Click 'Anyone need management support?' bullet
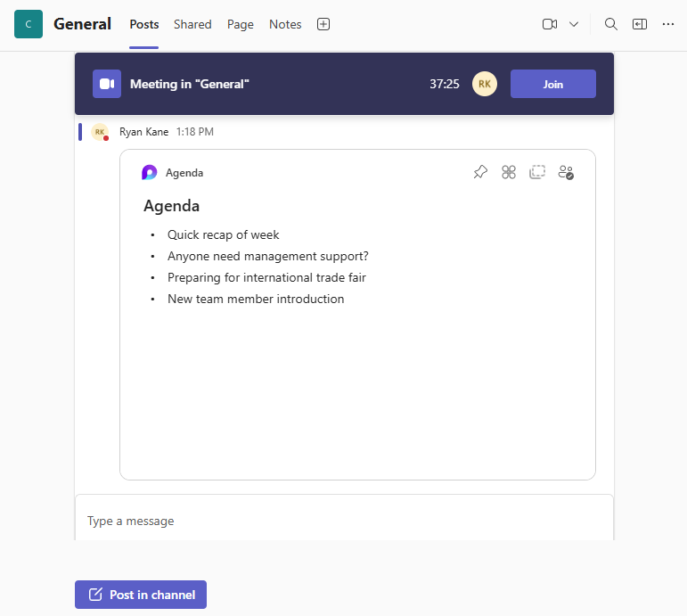This screenshot has height=616, width=687. click(267, 256)
